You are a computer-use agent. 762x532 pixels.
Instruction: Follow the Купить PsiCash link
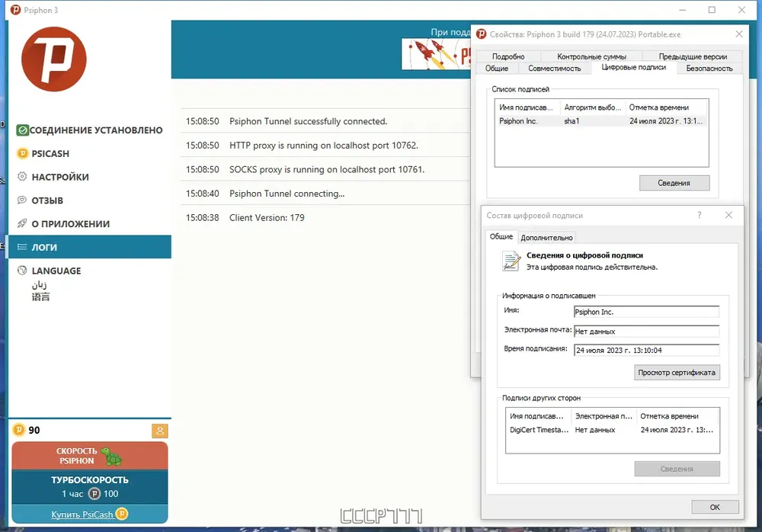82,514
